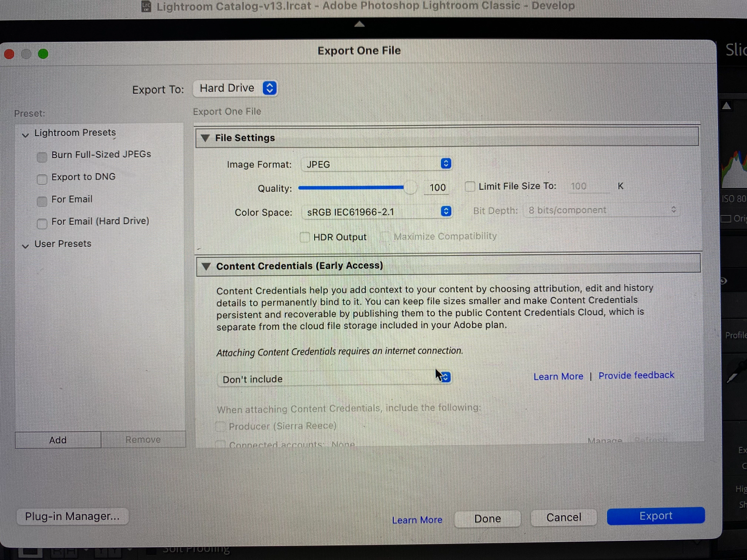Viewport: 747px width, 560px height.
Task: Click the Provide feedback link
Action: [636, 375]
